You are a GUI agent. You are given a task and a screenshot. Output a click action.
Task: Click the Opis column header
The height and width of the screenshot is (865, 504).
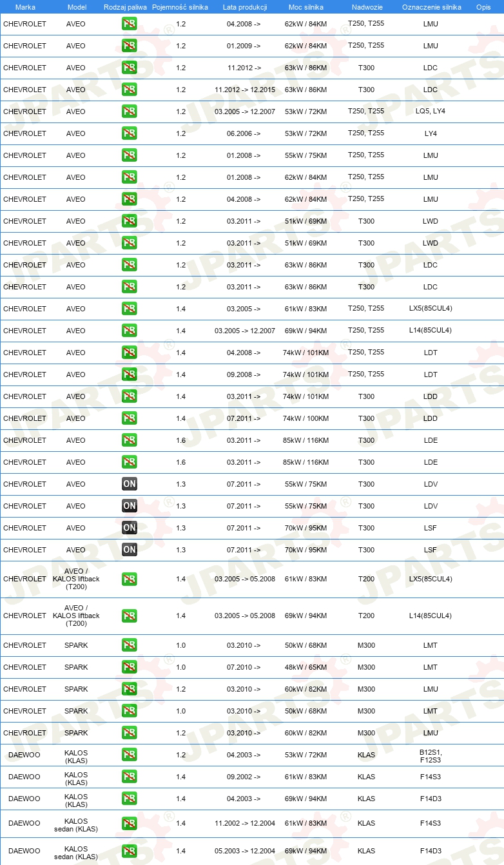point(483,6)
